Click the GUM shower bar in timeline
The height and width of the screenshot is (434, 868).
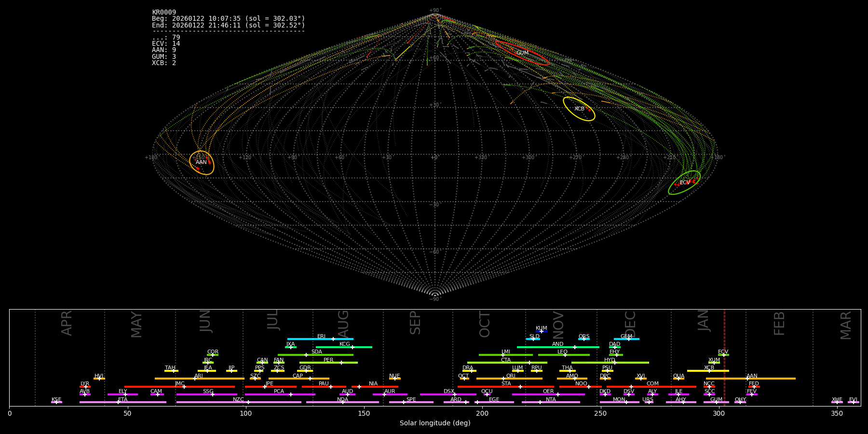click(716, 402)
